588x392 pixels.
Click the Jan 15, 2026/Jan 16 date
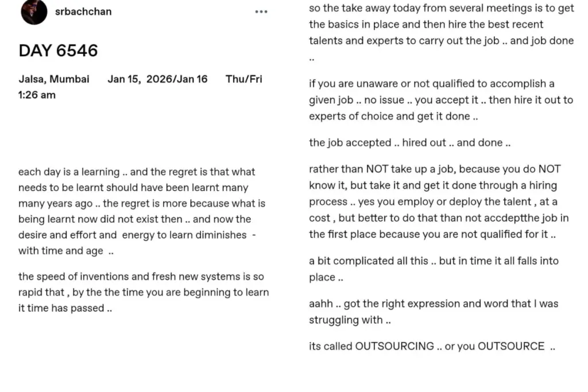pos(157,79)
